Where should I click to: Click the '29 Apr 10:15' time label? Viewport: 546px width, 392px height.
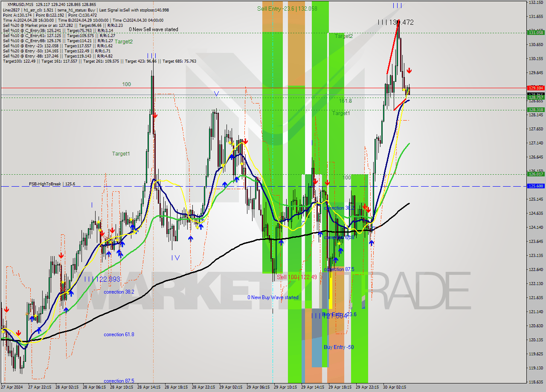285,388
